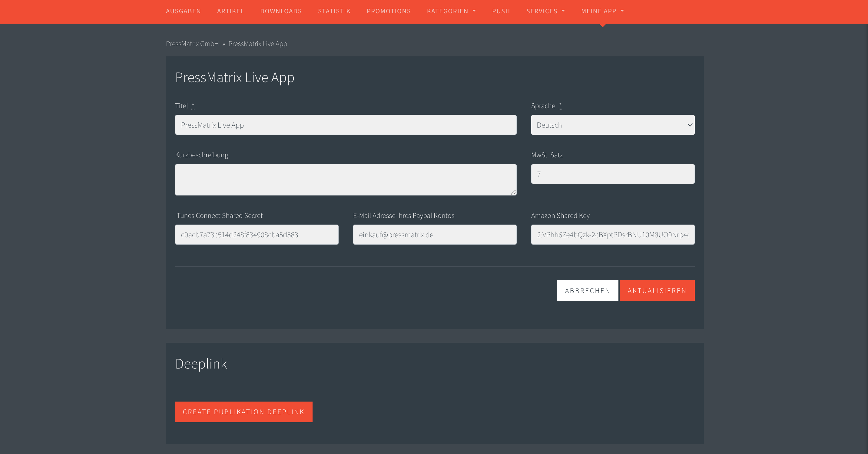Focus the Paypal e-mail address field
This screenshot has height=454, width=868.
[435, 235]
